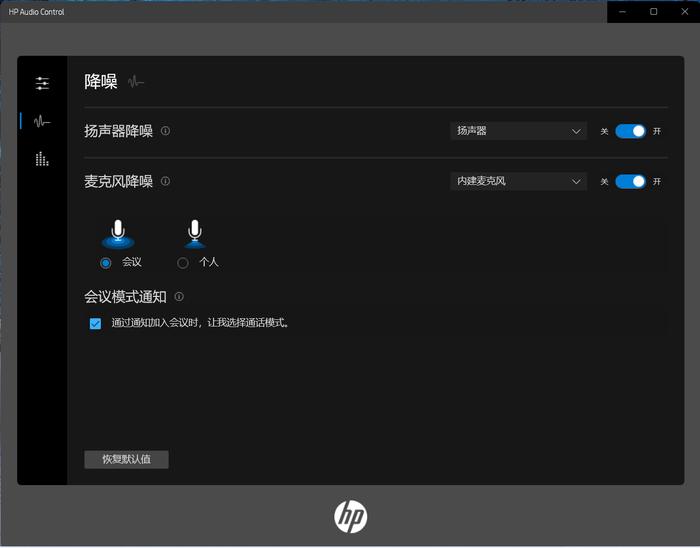Click info icon beside 会议模式通知
The image size is (700, 548).
pos(179,296)
